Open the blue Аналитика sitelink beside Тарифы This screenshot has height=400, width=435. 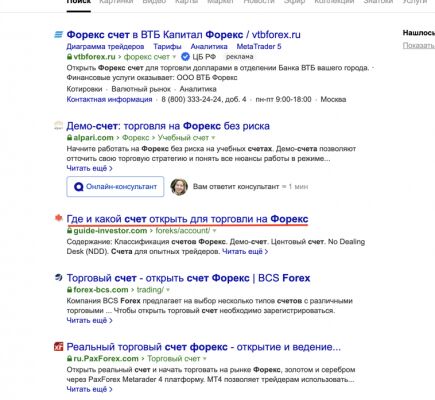coord(209,47)
